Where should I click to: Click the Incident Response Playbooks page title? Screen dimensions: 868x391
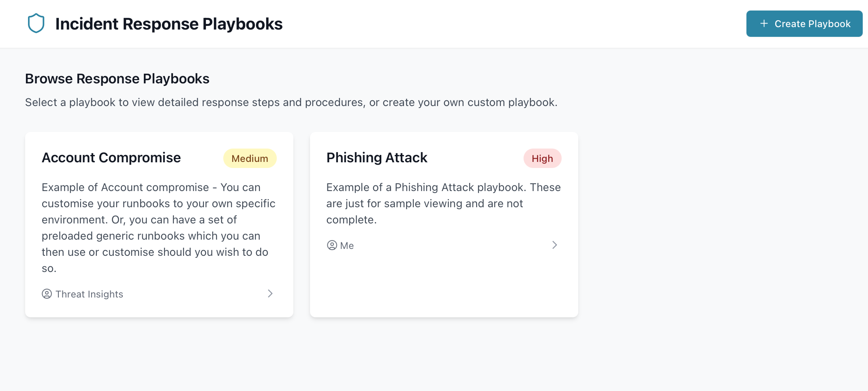169,24
